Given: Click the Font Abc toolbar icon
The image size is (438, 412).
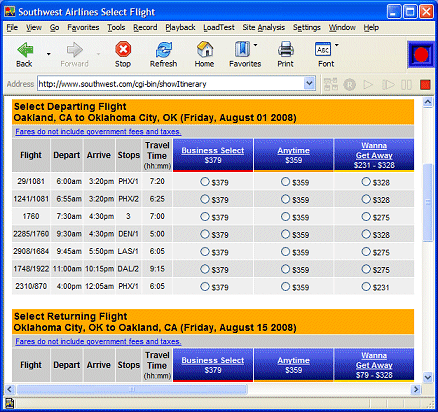Looking at the screenshot, I should click(323, 50).
